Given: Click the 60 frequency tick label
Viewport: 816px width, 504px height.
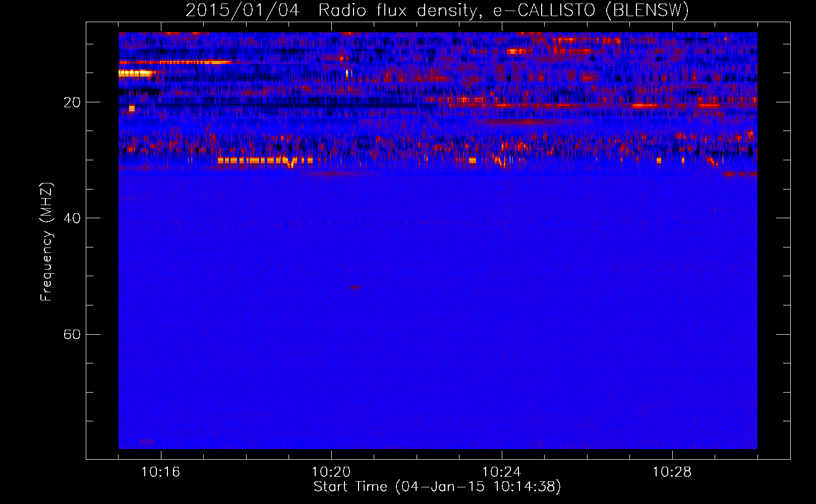Looking at the screenshot, I should (72, 335).
